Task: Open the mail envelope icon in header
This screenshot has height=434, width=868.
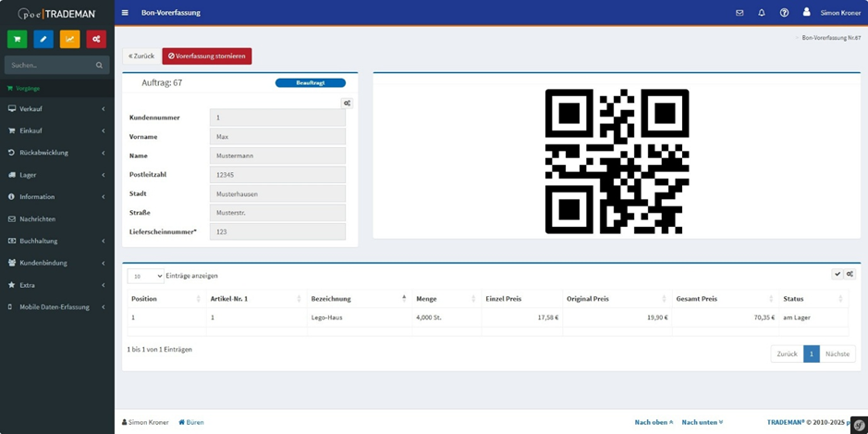Action: 740,13
